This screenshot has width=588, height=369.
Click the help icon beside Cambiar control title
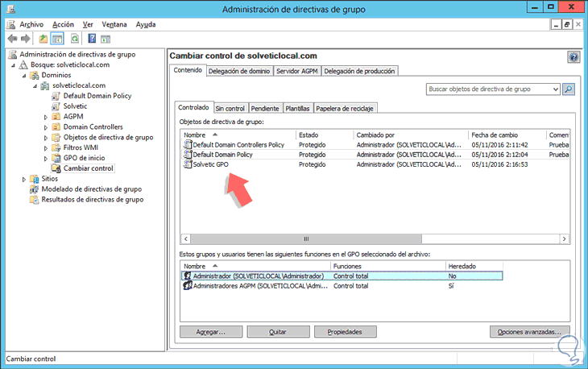coord(574,57)
